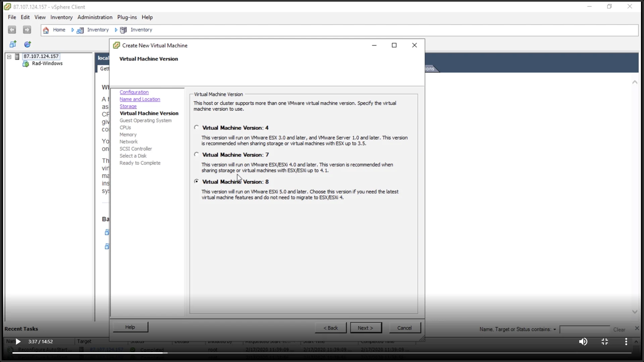Go to the Name and Location step
The width and height of the screenshot is (644, 362).
(x=140, y=99)
